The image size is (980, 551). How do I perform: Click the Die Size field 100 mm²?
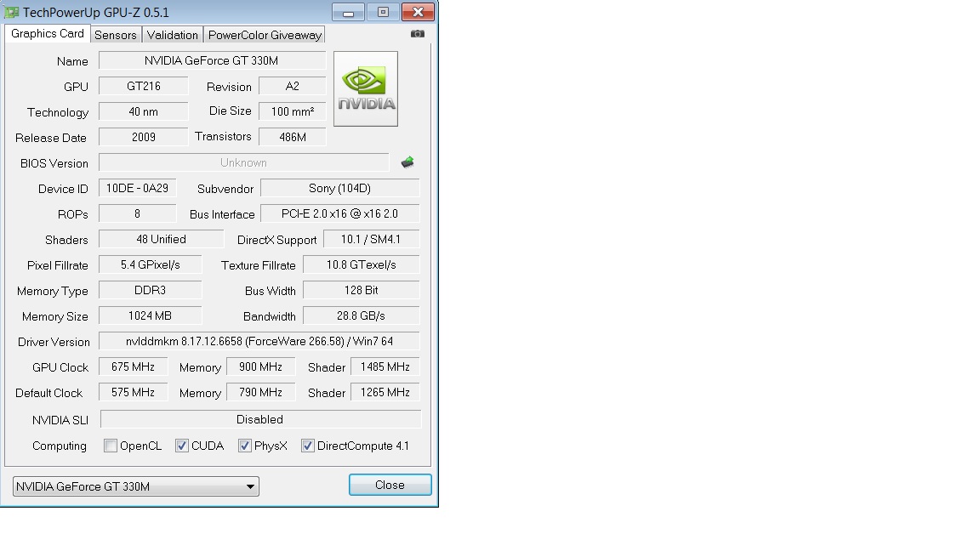coord(293,112)
